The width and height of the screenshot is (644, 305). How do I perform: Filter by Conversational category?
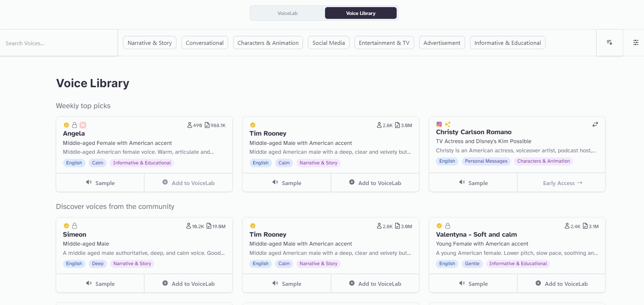(x=205, y=43)
